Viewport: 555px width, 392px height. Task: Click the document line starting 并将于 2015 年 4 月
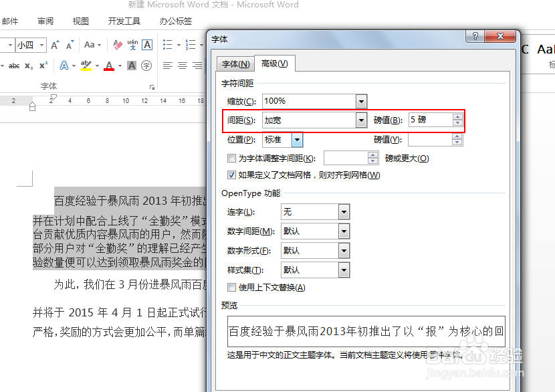[120, 312]
